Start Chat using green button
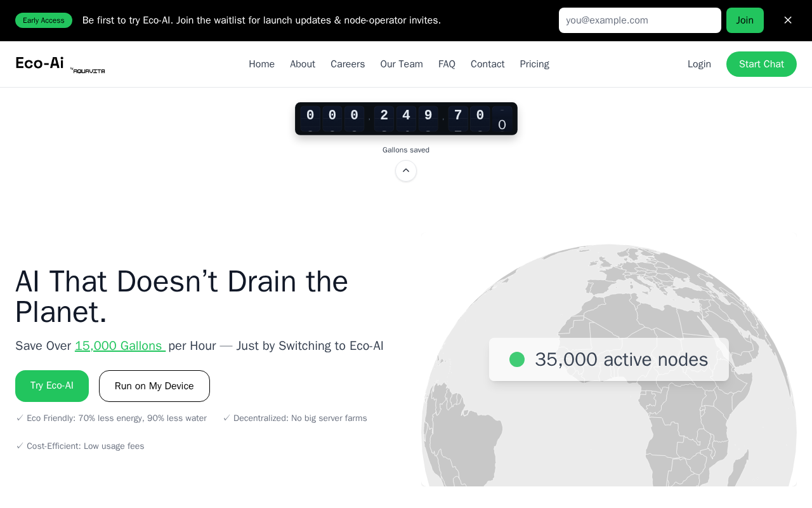This screenshot has height=508, width=812. tap(761, 64)
